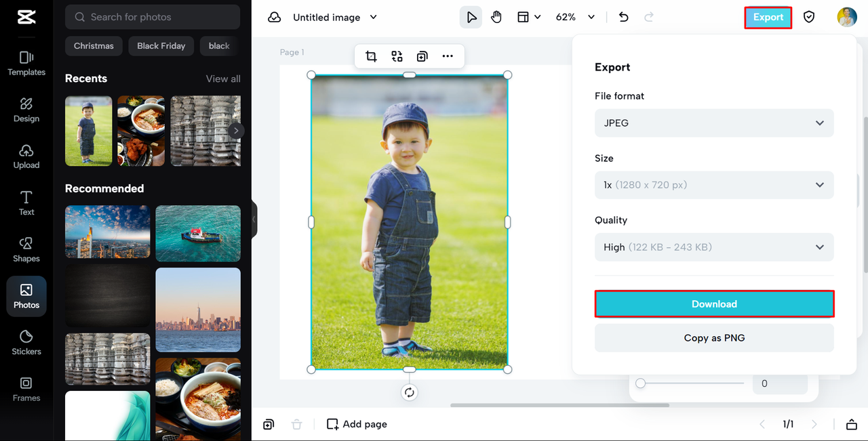This screenshot has width=868, height=441.
Task: Select the Photos sidebar tab
Action: pyautogui.click(x=26, y=297)
